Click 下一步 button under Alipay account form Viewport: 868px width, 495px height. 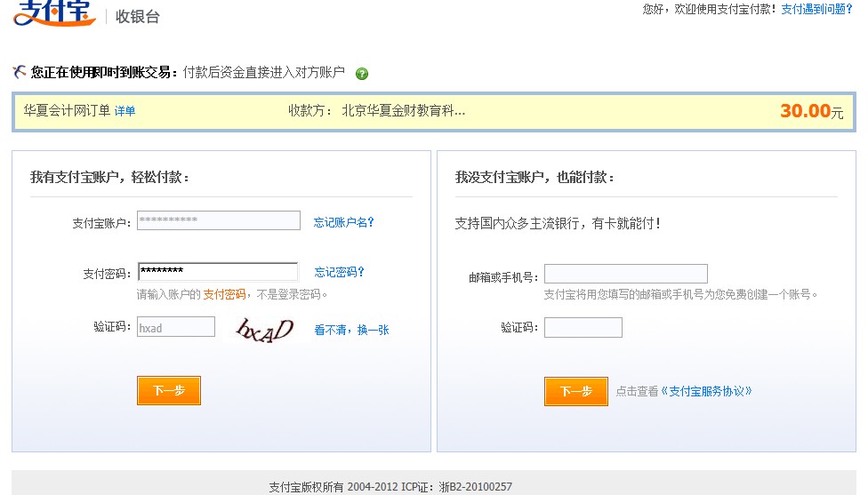pyautogui.click(x=169, y=390)
